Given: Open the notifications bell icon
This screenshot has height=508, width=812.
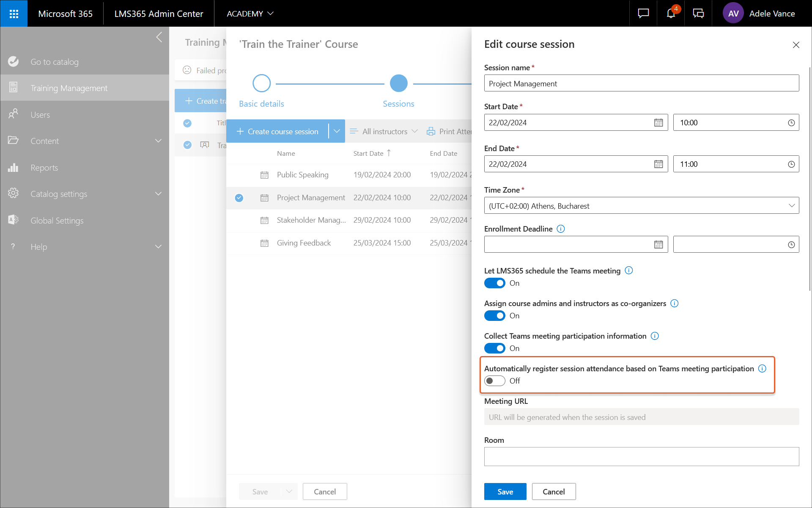Looking at the screenshot, I should [671, 14].
